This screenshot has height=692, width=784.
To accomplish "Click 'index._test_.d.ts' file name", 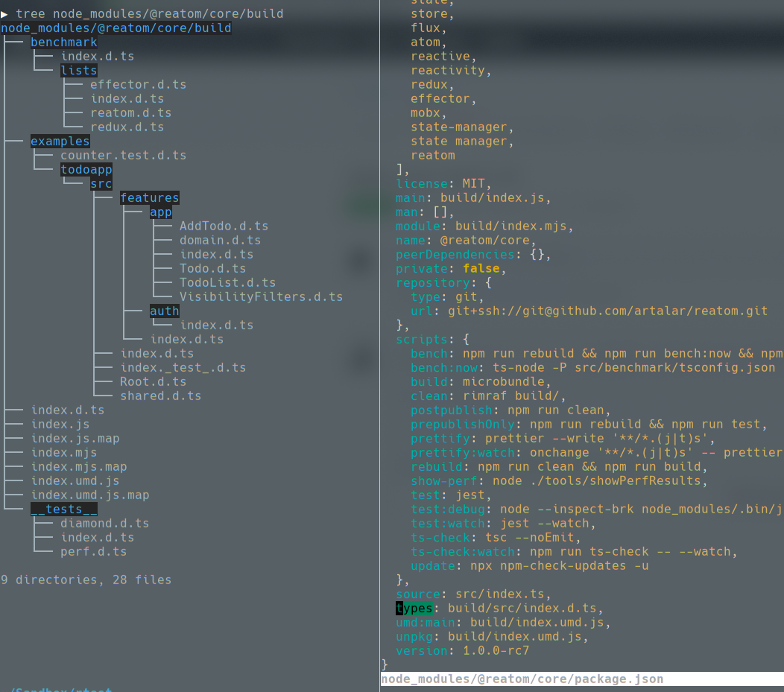I will pyautogui.click(x=183, y=367).
